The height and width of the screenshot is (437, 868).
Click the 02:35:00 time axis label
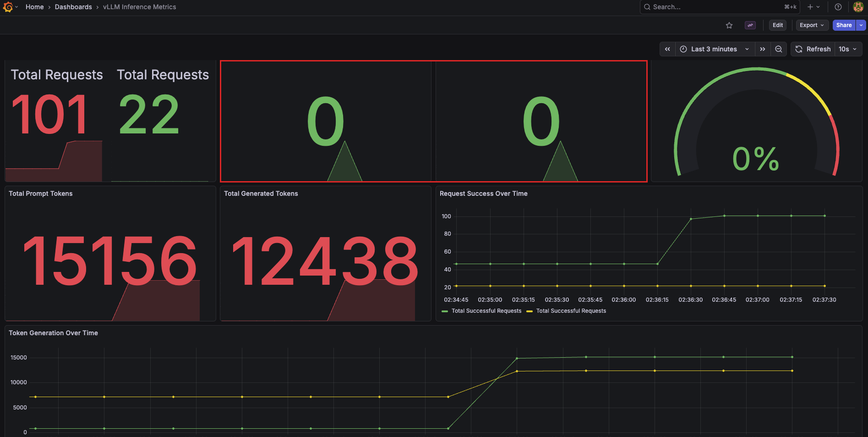tap(490, 300)
